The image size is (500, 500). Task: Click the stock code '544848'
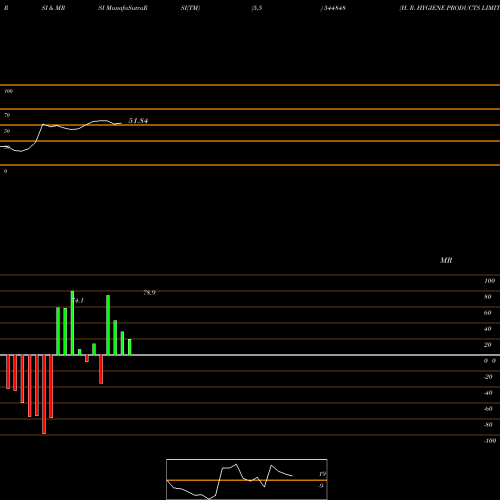[x=334, y=8]
